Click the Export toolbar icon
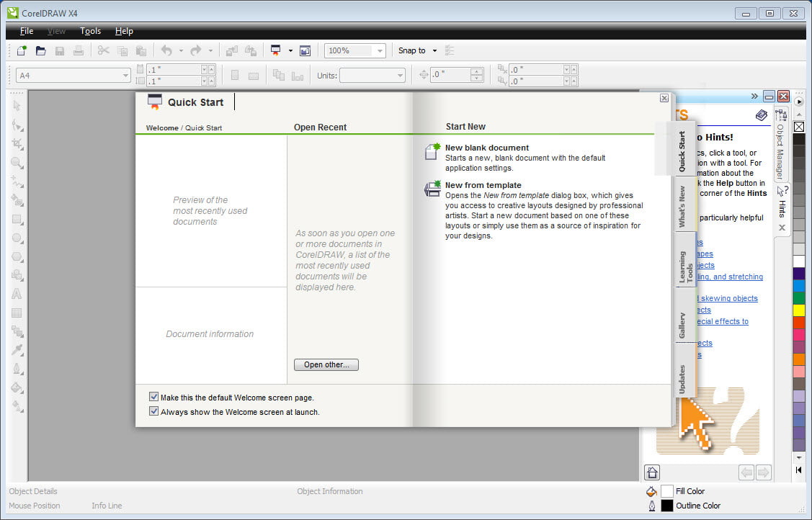812x520 pixels. tap(251, 50)
